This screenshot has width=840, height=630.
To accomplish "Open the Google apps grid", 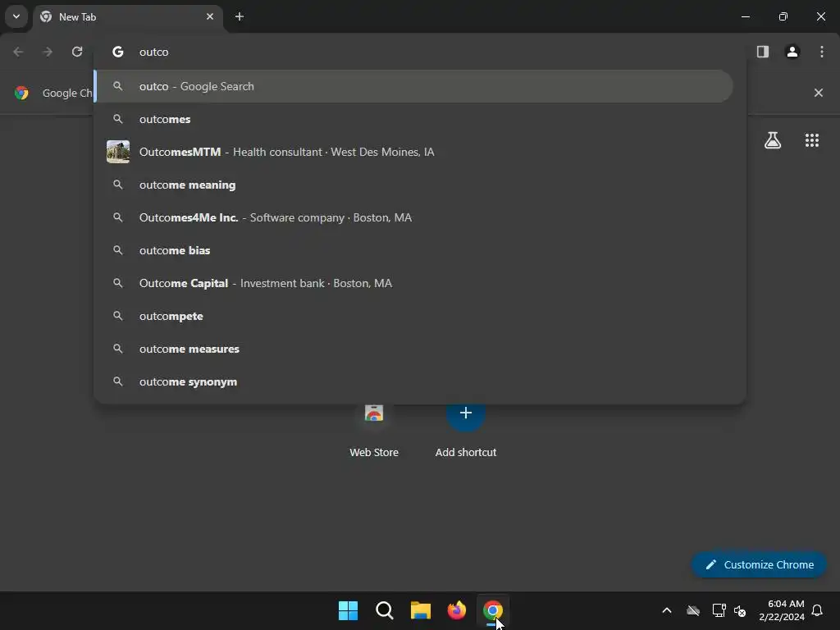I will [x=812, y=140].
